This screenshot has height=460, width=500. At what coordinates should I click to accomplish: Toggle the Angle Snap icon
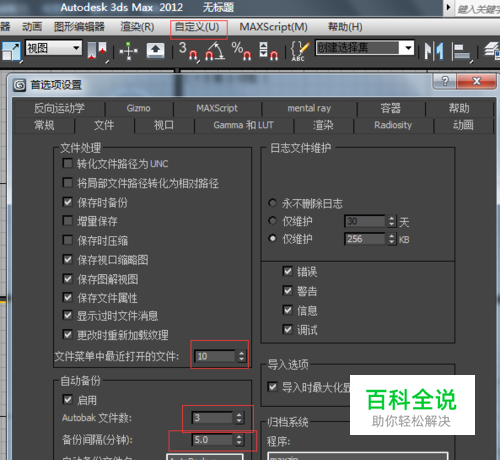[x=215, y=51]
